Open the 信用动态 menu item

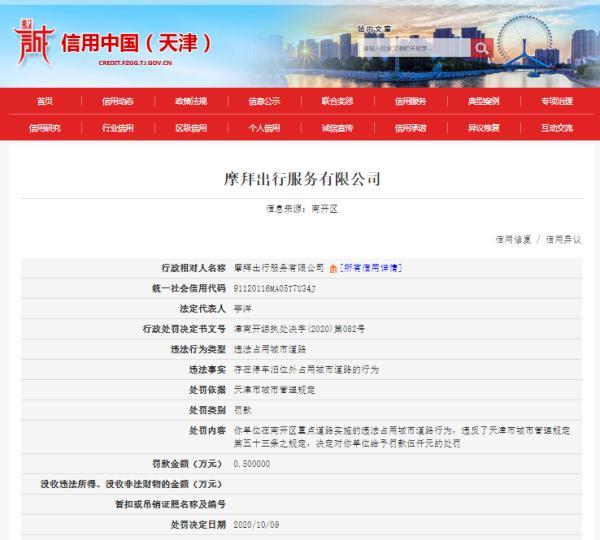pyautogui.click(x=118, y=101)
